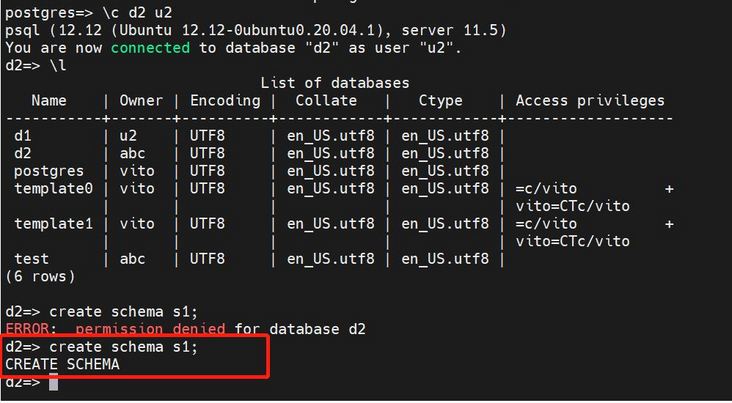Click the terminal cursor at the last prompt
Image resolution: width=732 pixels, height=403 pixels.
point(53,383)
